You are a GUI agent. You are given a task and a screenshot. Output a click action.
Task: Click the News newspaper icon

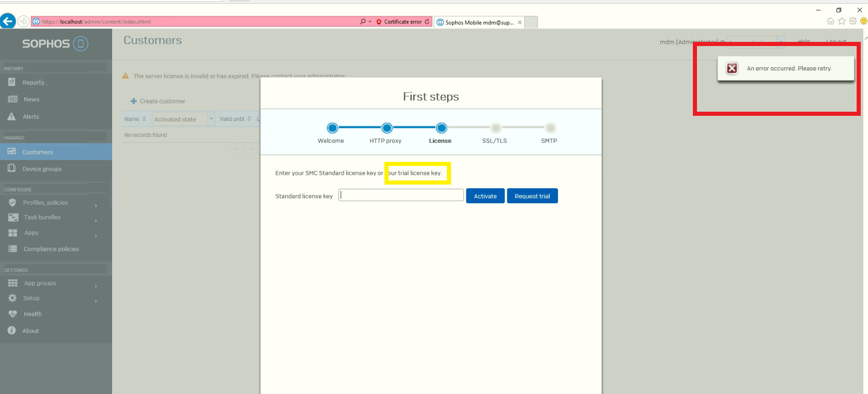point(12,99)
